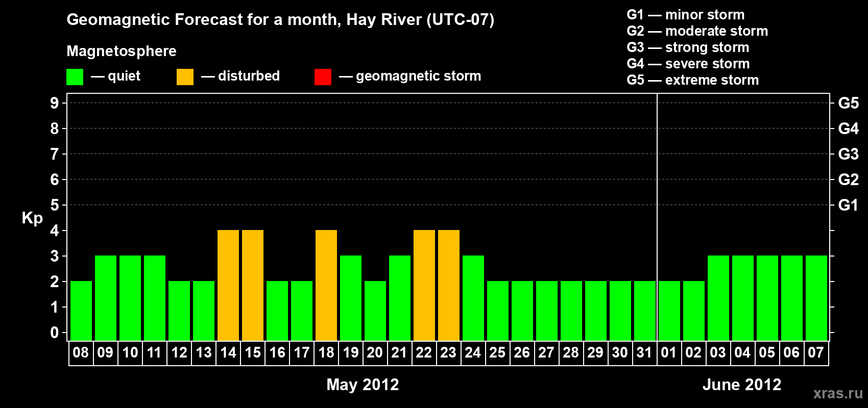Click the green bar for May 19
868x408 pixels.
click(x=351, y=298)
